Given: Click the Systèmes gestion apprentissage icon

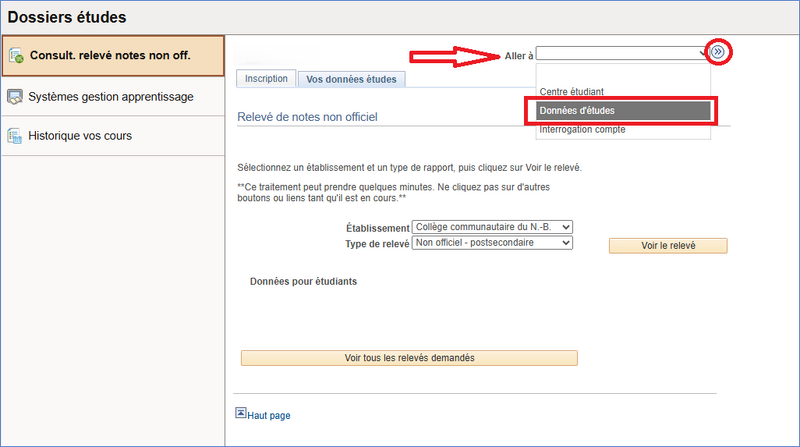Looking at the screenshot, I should (x=15, y=97).
